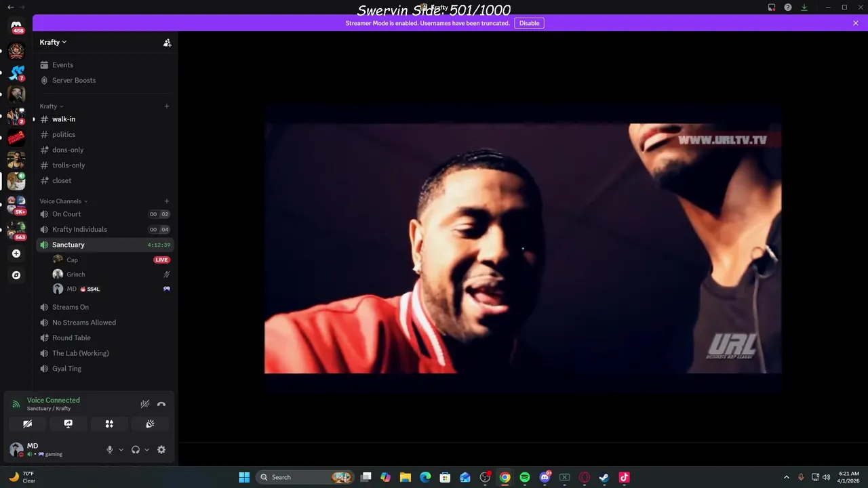This screenshot has height=488, width=868.
Task: Open Steam from the taskbar
Action: click(x=604, y=477)
